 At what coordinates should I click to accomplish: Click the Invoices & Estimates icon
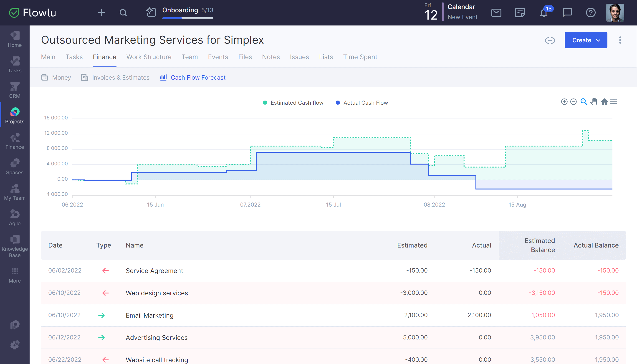pos(84,77)
